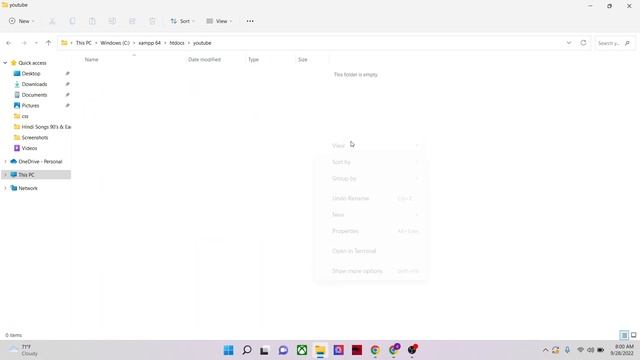Open the Screenshots folder in the sidebar
The height and width of the screenshot is (360, 640).
click(36, 138)
